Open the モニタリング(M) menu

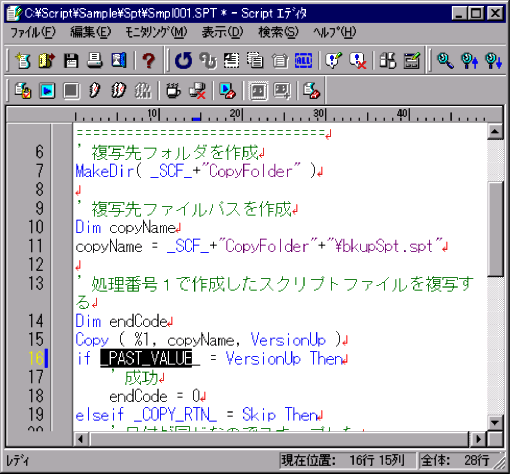click(x=156, y=33)
